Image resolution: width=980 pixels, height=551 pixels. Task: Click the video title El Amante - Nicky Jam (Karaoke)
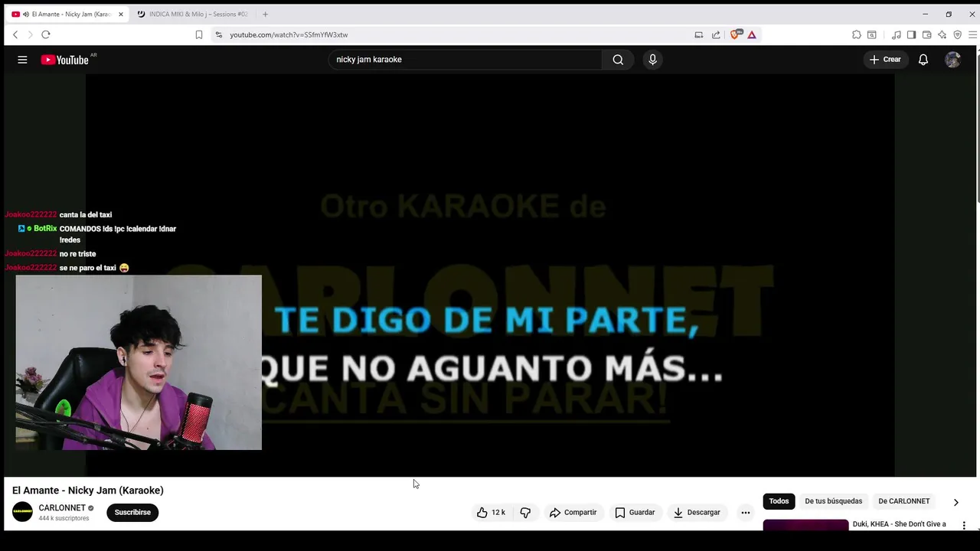tap(88, 491)
